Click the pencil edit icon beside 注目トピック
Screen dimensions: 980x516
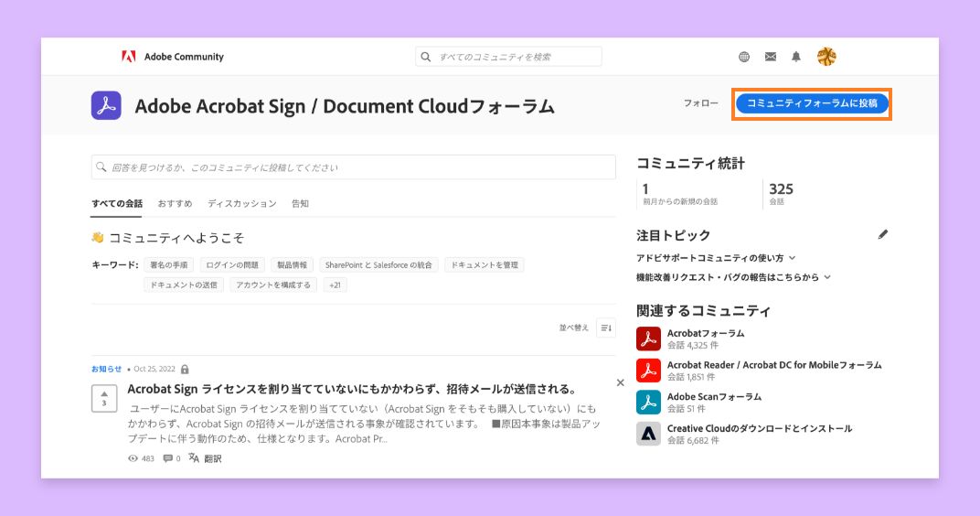point(882,234)
